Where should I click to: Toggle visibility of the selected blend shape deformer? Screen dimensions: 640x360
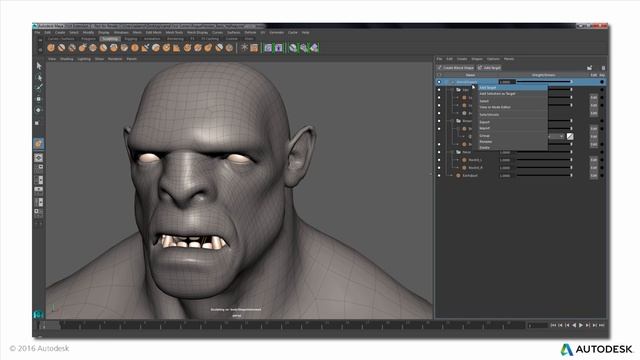pyautogui.click(x=439, y=82)
